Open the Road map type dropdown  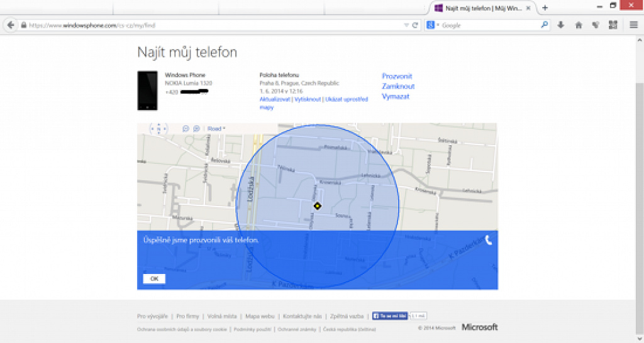pos(216,129)
